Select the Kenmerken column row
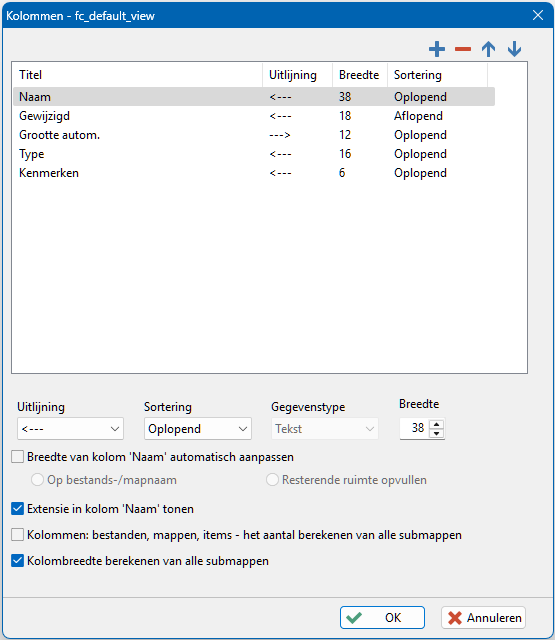This screenshot has height=640, width=555. point(254,173)
